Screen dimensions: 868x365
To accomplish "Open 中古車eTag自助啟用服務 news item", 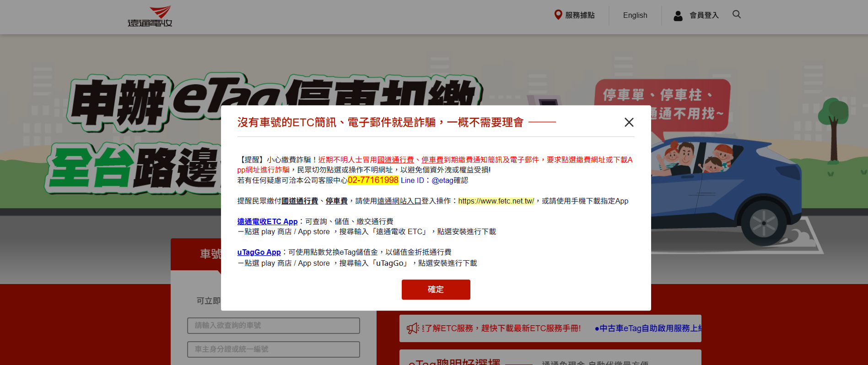I will [647, 328].
